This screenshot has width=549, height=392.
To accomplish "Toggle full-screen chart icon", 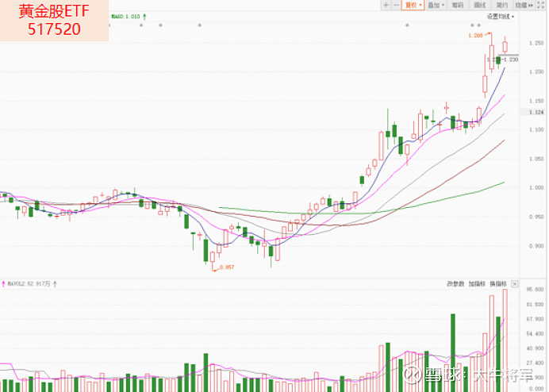I will point(541,5).
